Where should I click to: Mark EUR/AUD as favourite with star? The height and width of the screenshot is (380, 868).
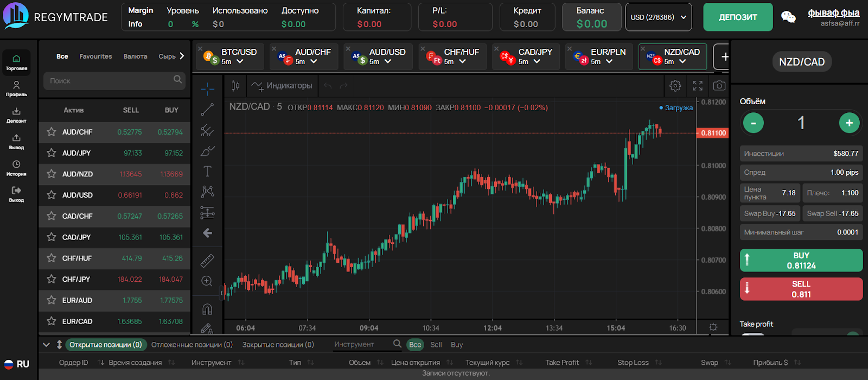pos(52,300)
